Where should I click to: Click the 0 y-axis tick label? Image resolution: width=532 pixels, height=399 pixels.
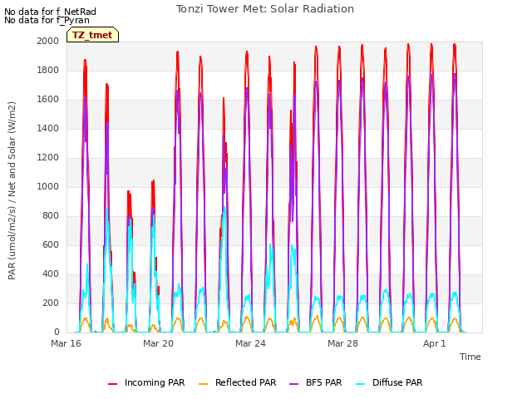pos(57,332)
